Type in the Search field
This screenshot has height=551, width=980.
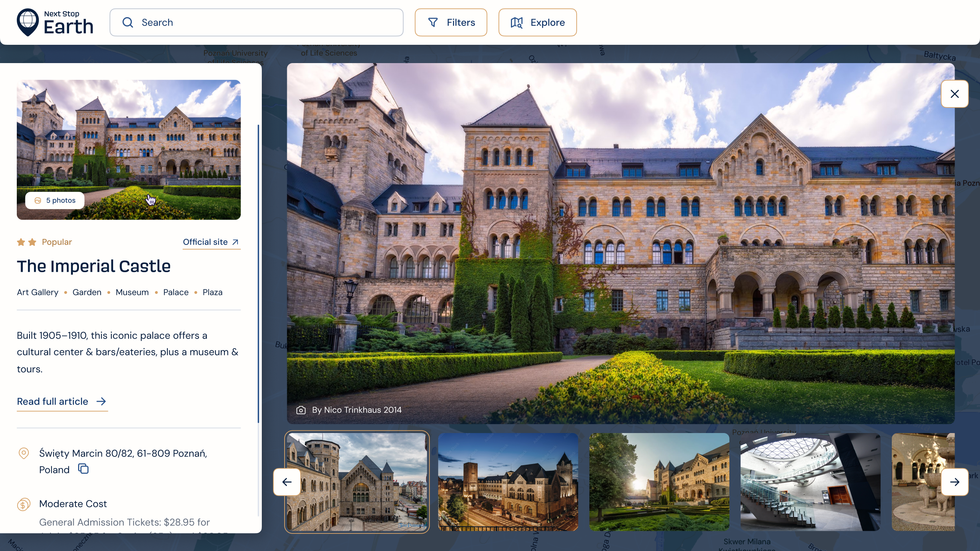pos(257,22)
